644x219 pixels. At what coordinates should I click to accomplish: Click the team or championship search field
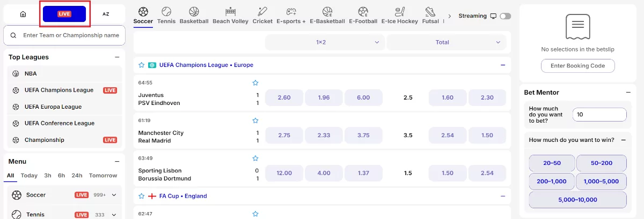point(65,35)
